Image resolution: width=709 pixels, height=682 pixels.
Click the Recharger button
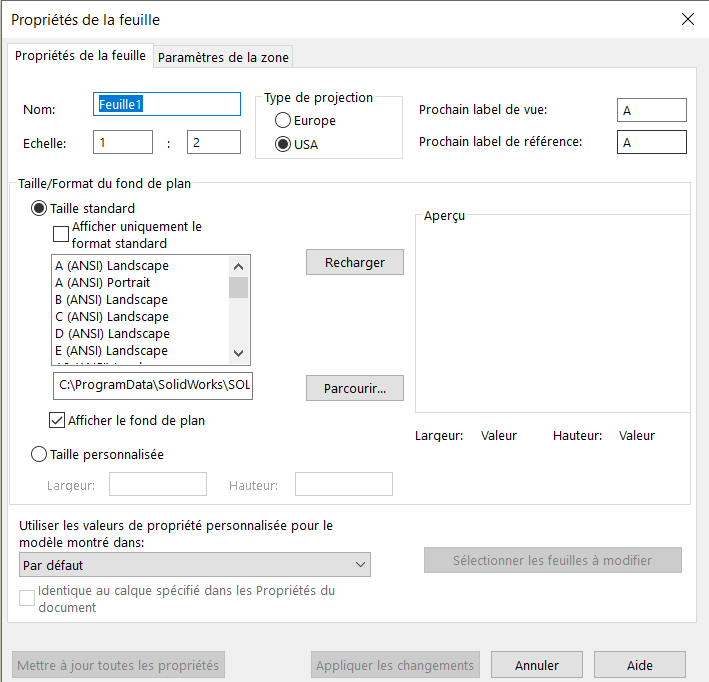pos(354,262)
